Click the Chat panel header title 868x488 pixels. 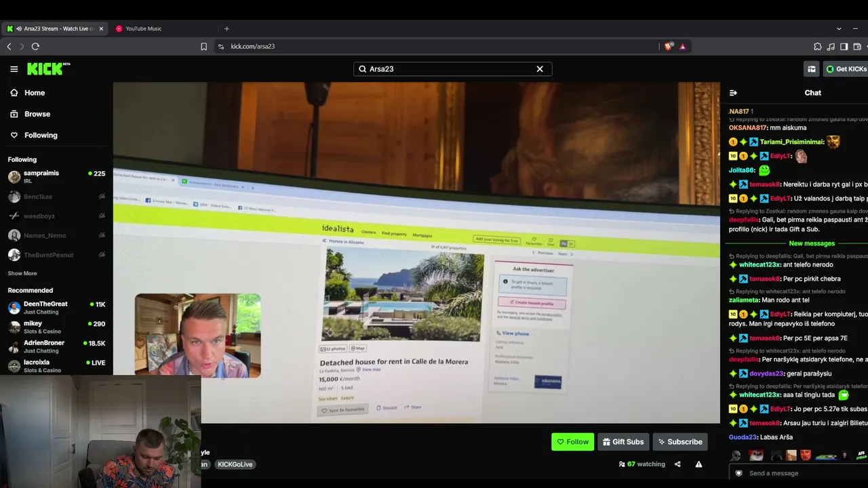[x=812, y=93]
